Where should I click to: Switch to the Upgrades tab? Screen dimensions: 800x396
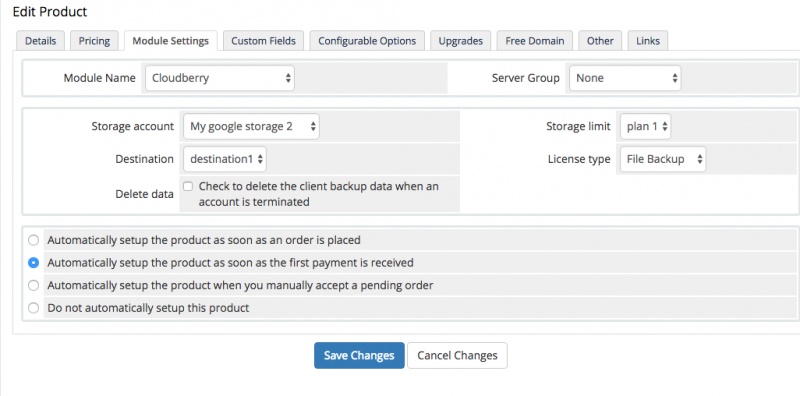(461, 41)
